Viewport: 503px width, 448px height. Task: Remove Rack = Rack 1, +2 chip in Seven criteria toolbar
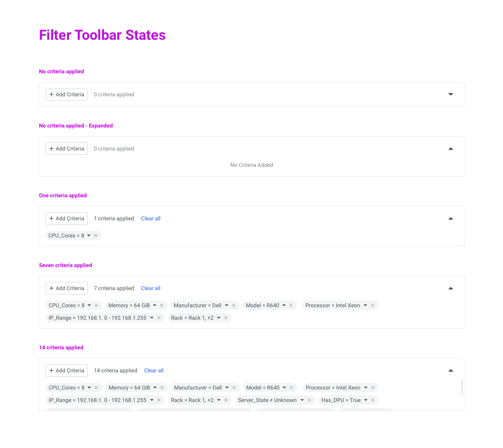(x=226, y=318)
